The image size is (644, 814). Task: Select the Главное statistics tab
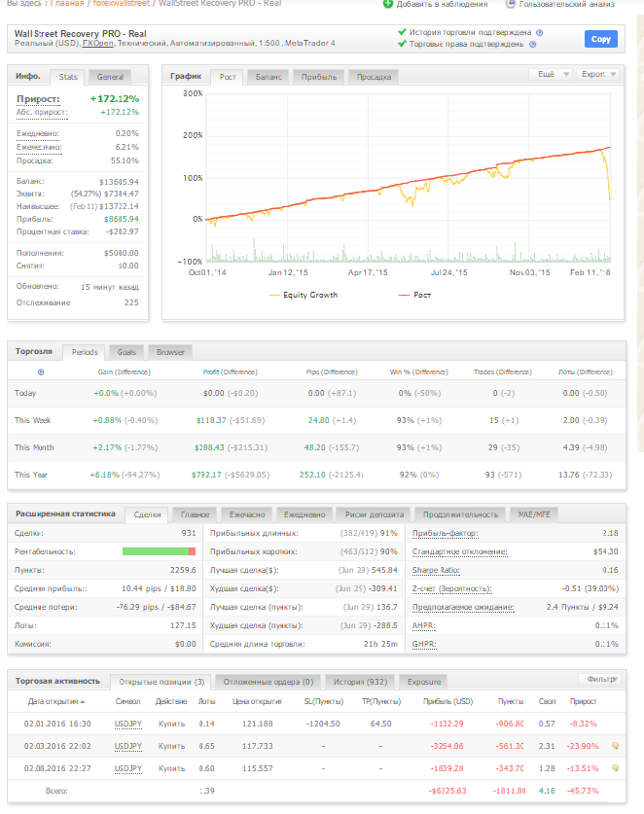[x=196, y=514]
